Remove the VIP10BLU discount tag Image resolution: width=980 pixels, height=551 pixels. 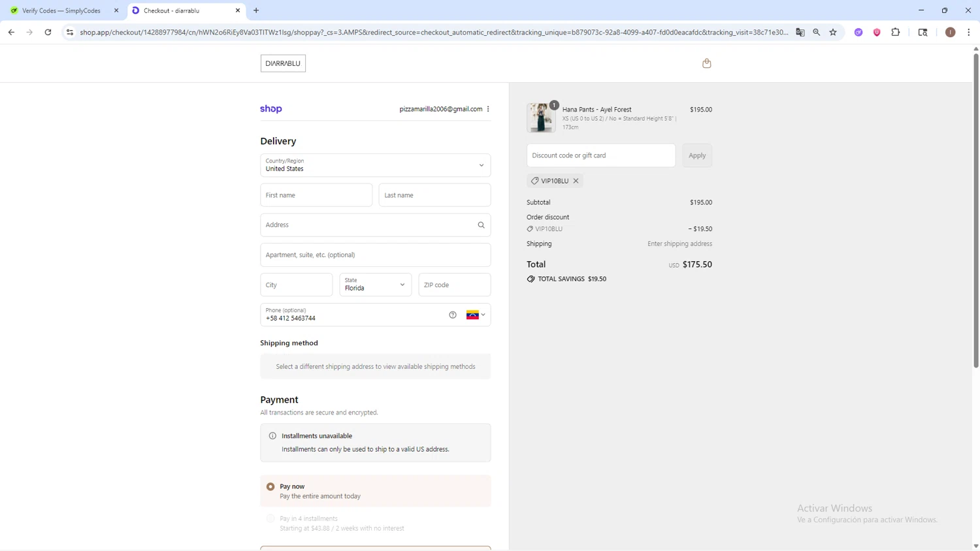(x=576, y=181)
